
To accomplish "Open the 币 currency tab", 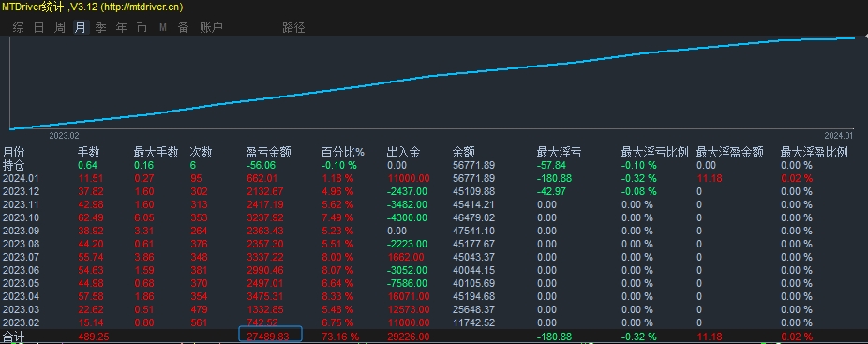I will (x=142, y=28).
